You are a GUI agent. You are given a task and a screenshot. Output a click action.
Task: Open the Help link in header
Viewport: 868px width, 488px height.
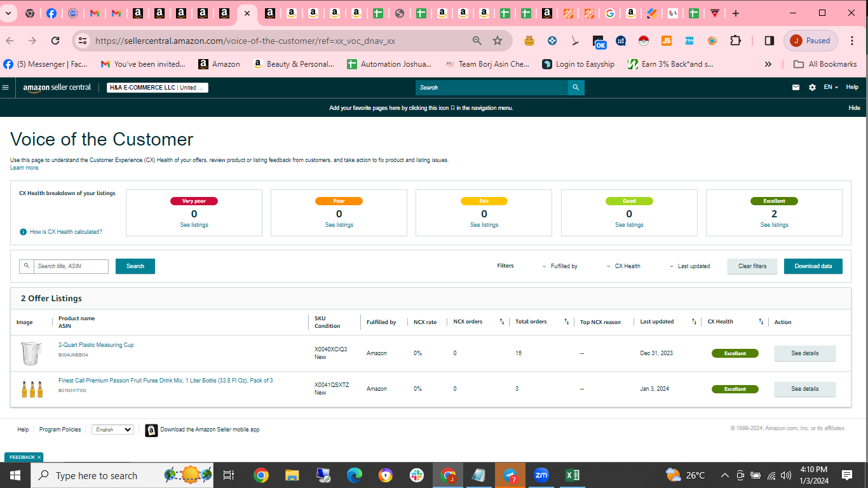click(x=852, y=88)
